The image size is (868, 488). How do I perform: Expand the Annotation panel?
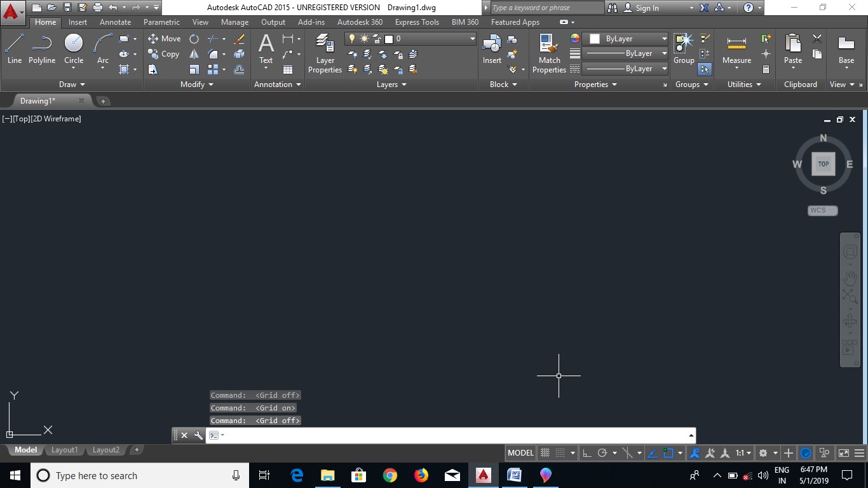tap(278, 85)
